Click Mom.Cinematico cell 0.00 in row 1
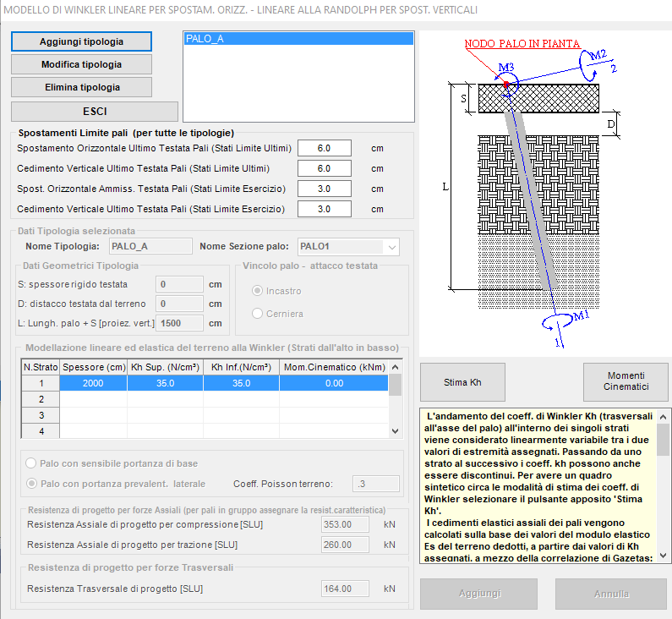This screenshot has height=619, width=672. pos(334,383)
